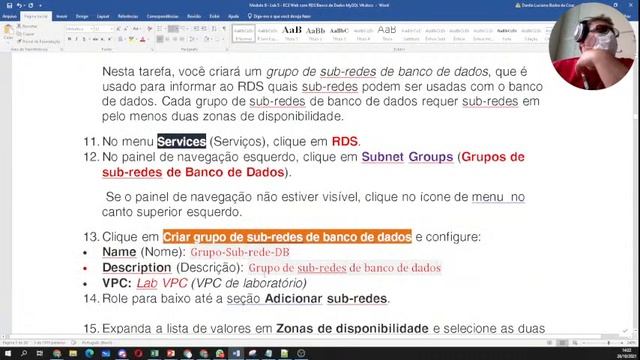Copy selection with Copiar
Screen dimensions: 640x360
click(26, 34)
